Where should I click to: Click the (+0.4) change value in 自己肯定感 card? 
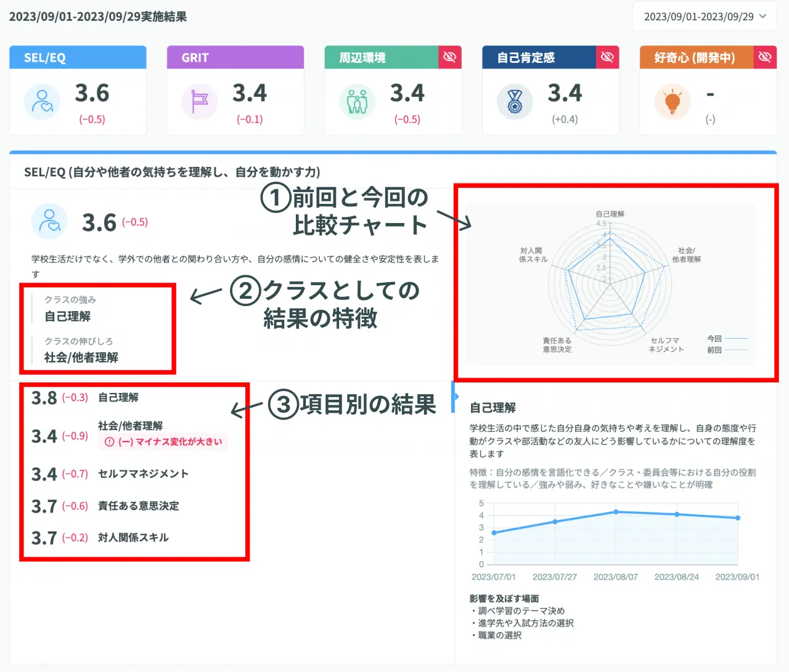(x=565, y=119)
